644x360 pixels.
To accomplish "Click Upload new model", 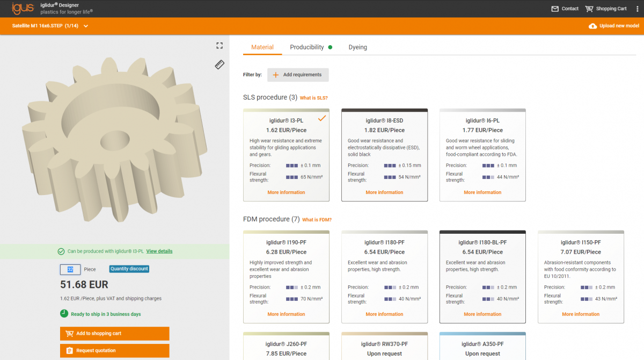I will pyautogui.click(x=614, y=26).
